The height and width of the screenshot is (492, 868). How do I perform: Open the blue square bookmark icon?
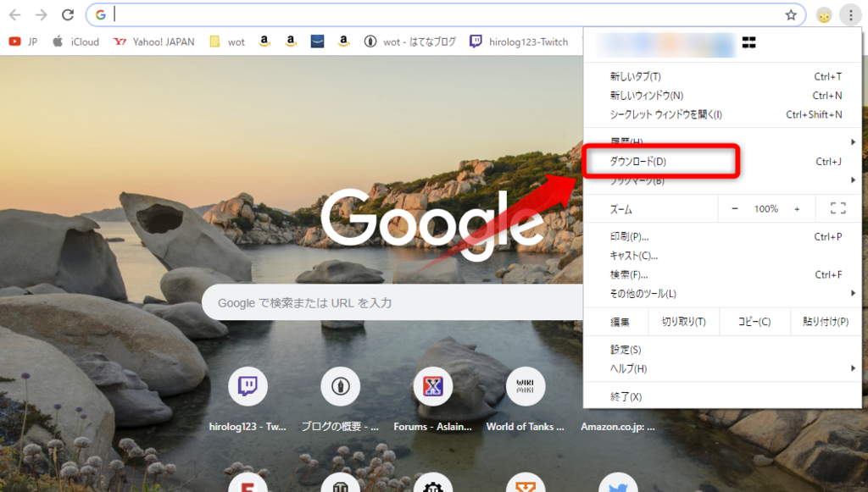pos(317,41)
